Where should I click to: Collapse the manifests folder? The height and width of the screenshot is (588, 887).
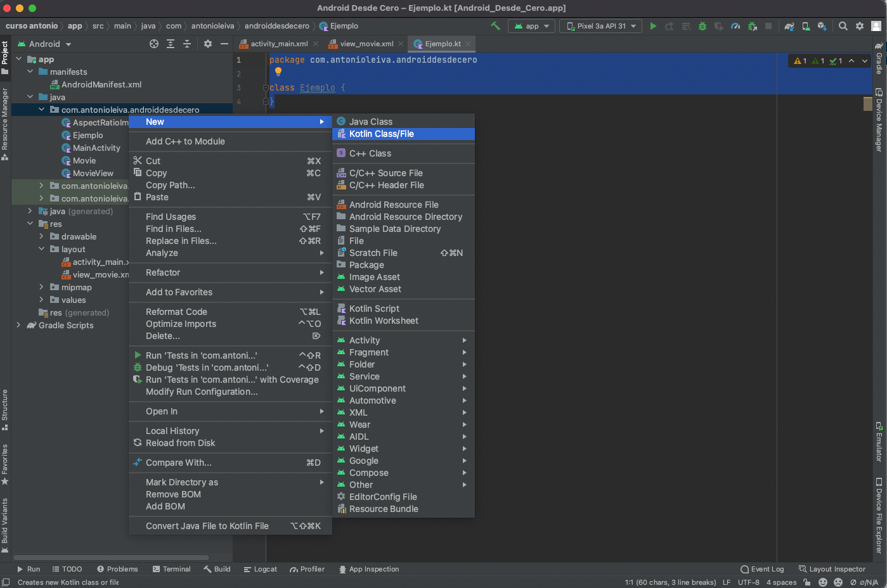tap(30, 72)
